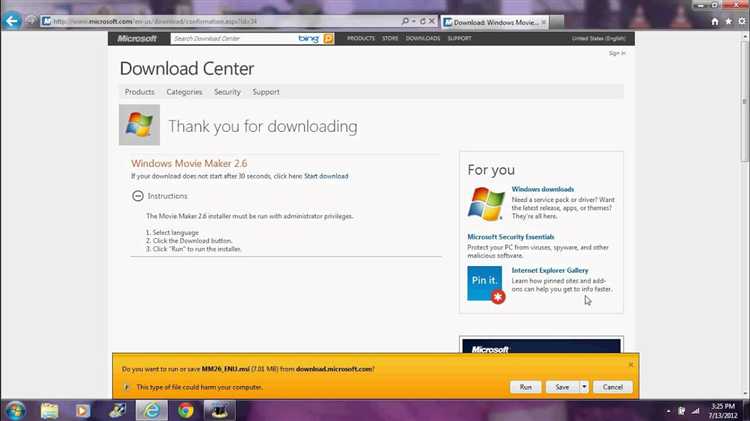Click the Sign in link
This screenshot has height=421, width=750.
point(617,53)
